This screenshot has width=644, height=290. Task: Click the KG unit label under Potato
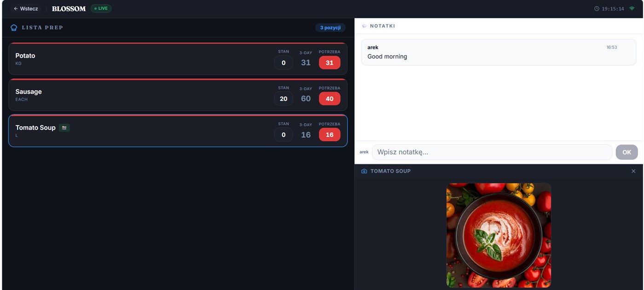pyautogui.click(x=18, y=64)
